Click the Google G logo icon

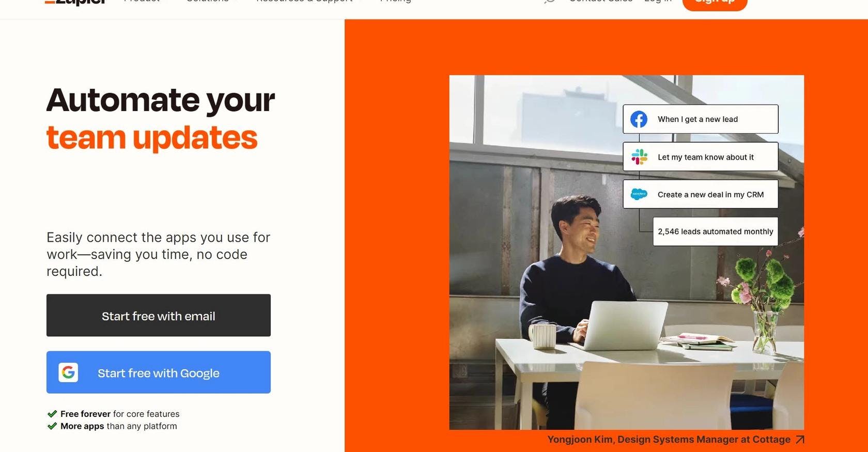click(x=68, y=372)
